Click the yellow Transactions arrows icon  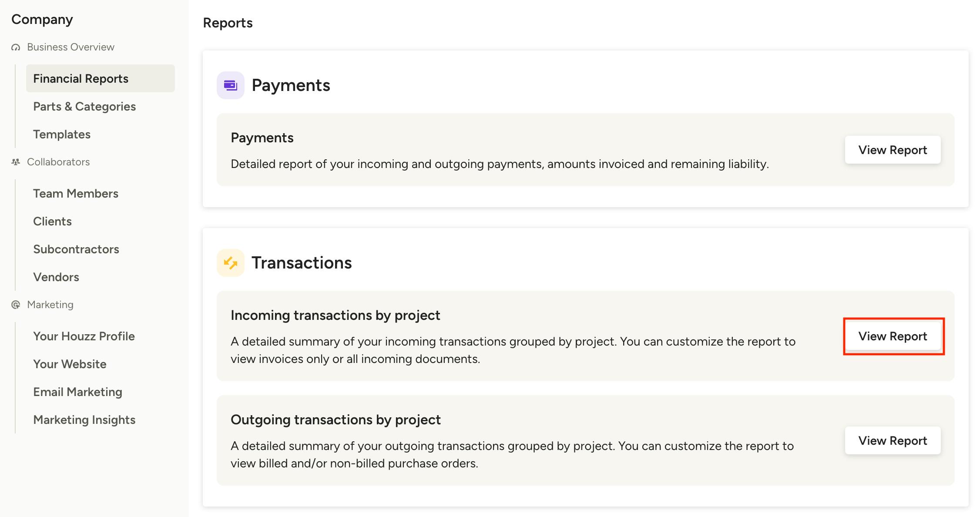(231, 263)
